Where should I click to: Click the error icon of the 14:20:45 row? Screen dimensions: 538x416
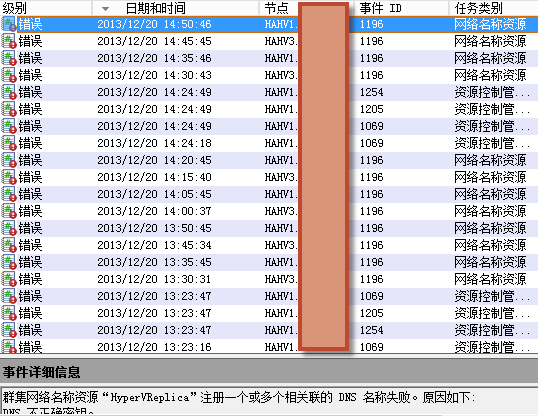pyautogui.click(x=9, y=160)
